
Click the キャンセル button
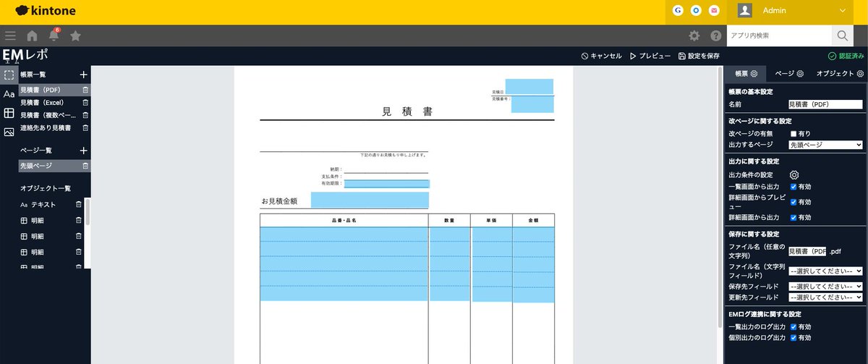pyautogui.click(x=601, y=56)
